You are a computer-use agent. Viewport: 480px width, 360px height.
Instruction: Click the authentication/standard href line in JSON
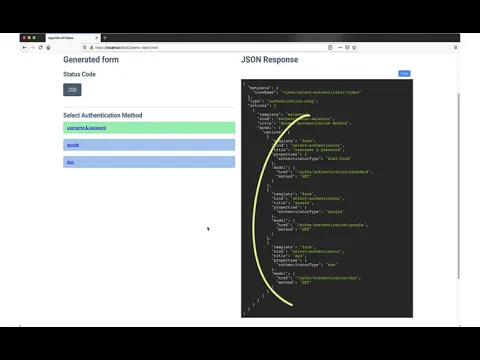(325, 172)
